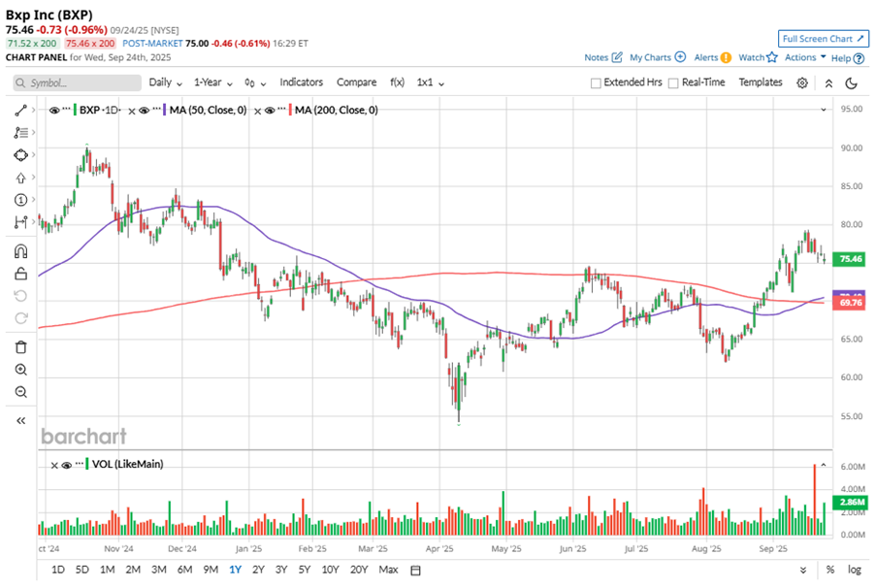The height and width of the screenshot is (588, 876).
Task: Open the My Charts link
Action: [657, 57]
